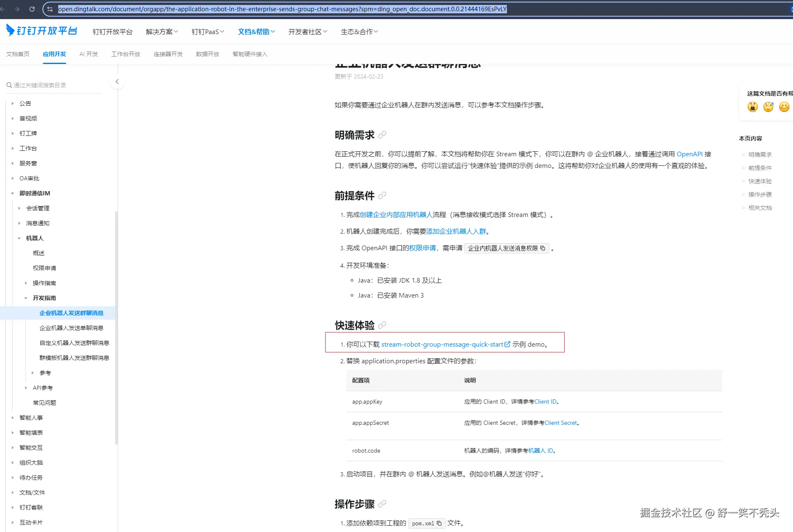This screenshot has width=793, height=532.
Task: Expand the 公告 section in sidebar
Action: [x=12, y=103]
